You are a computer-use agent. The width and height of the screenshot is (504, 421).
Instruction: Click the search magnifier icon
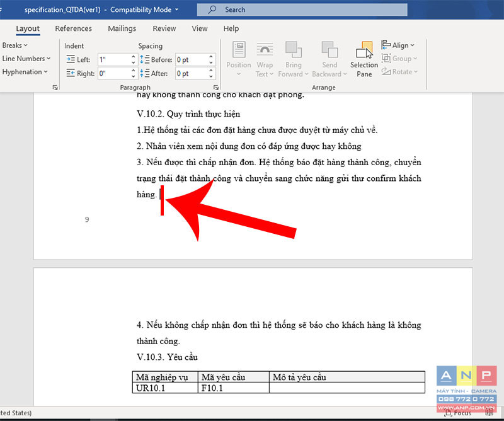212,9
